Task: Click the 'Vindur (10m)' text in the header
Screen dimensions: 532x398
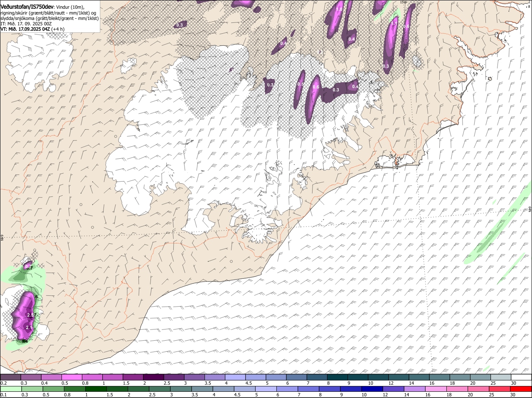Action: 70,7
